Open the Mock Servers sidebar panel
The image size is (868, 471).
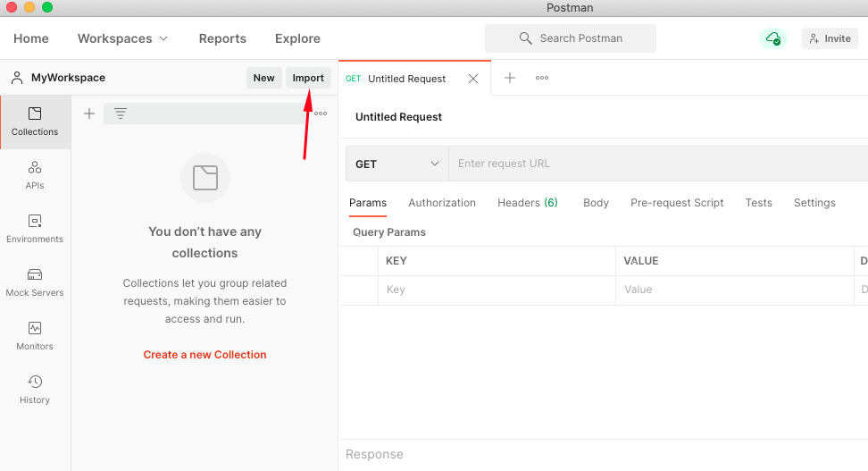[35, 282]
